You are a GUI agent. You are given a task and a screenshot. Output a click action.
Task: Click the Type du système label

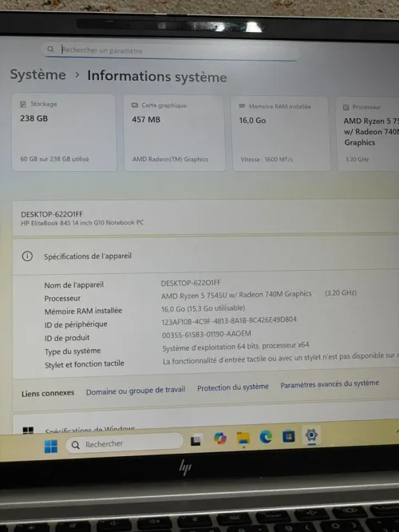pyautogui.click(x=73, y=351)
